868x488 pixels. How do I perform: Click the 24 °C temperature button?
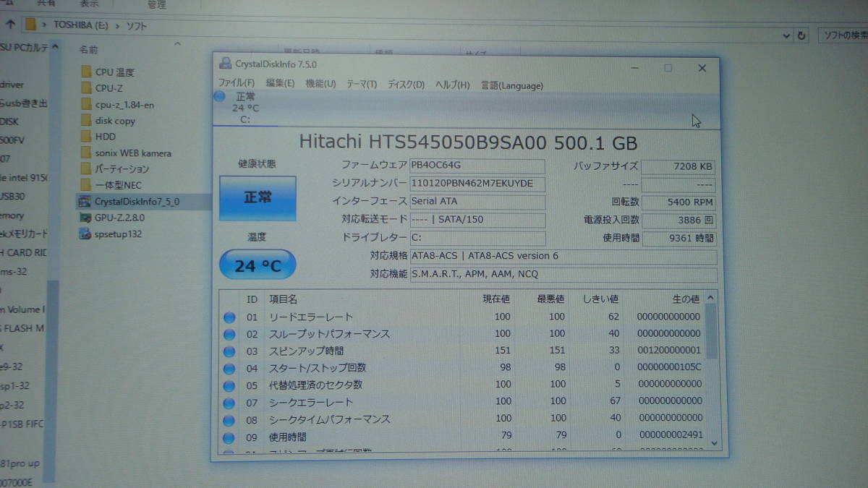[x=257, y=265]
